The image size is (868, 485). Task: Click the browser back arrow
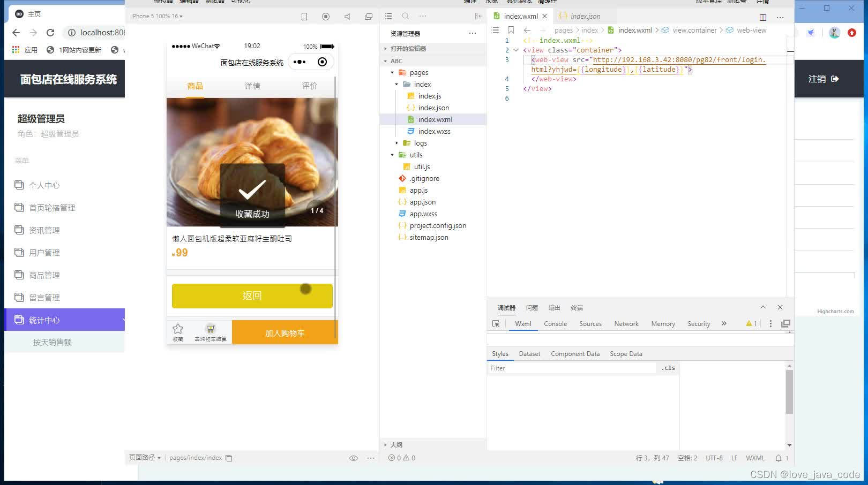tap(16, 33)
